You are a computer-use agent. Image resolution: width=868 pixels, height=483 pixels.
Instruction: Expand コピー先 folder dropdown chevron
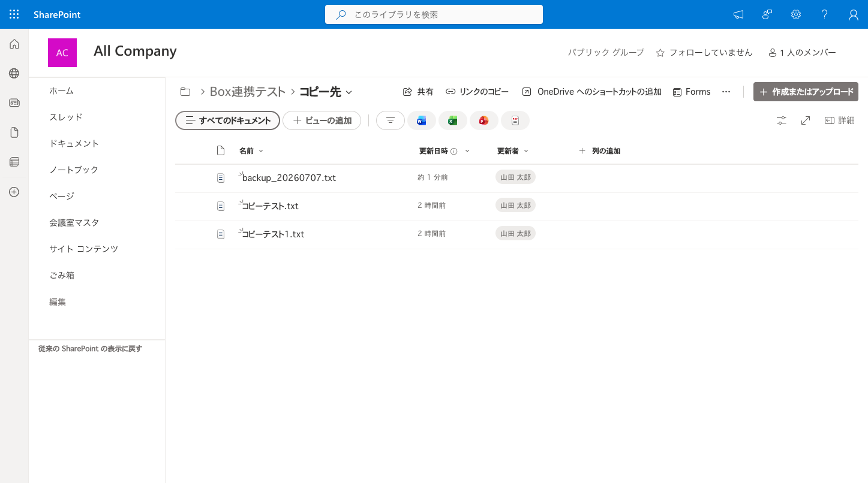[x=349, y=92]
